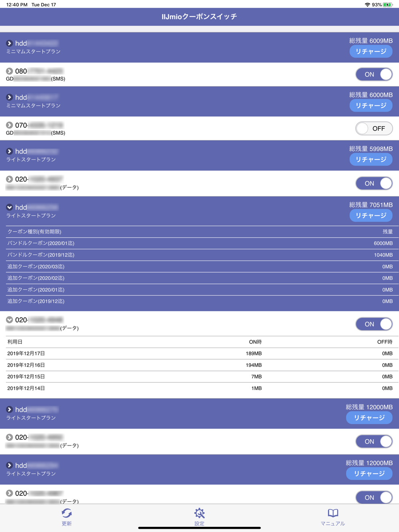Tap the Wi-Fi icon in status bar
The height and width of the screenshot is (532, 399).
tap(367, 5)
